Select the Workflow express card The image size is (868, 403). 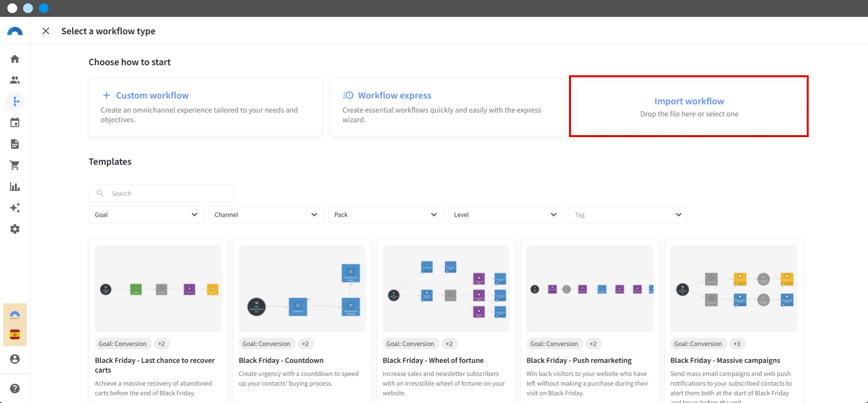pos(447,107)
